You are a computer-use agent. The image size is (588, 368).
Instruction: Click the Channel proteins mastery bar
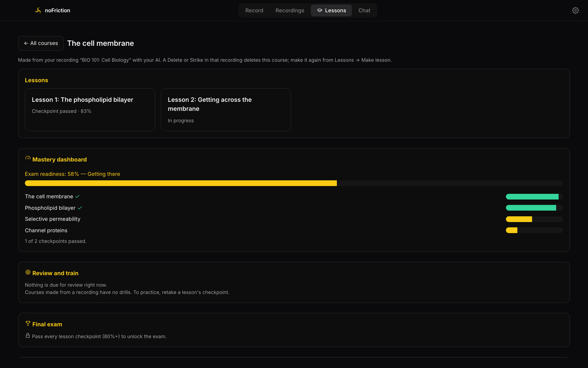pos(534,230)
